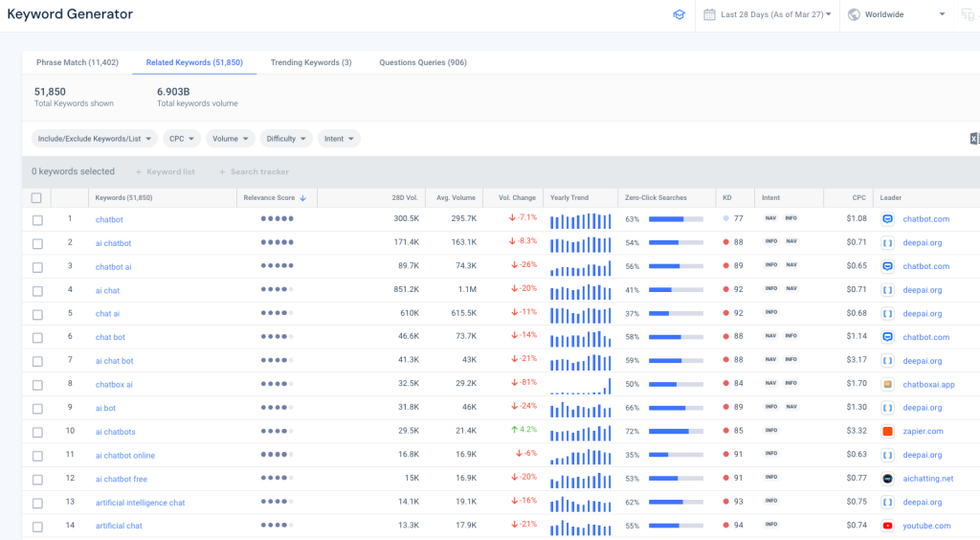The image size is (980, 540).
Task: Click the yearly trend chart for ai chatbots
Action: [x=580, y=433]
